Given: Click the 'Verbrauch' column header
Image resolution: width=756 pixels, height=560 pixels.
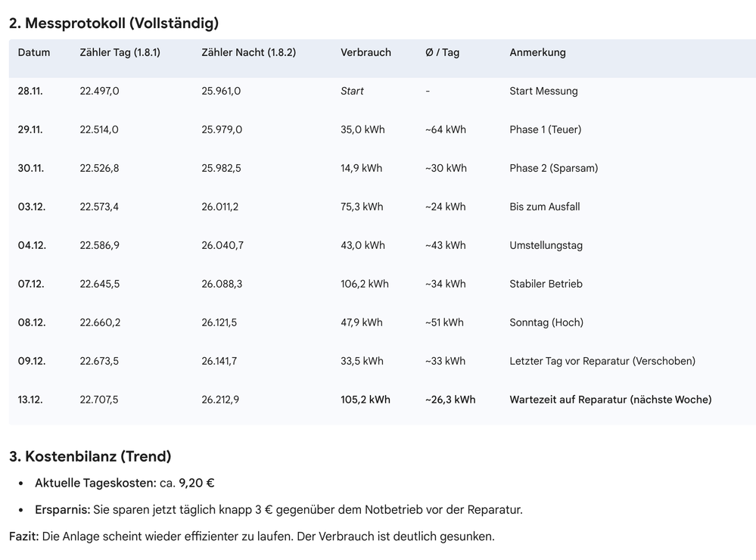Looking at the screenshot, I should 366,52.
